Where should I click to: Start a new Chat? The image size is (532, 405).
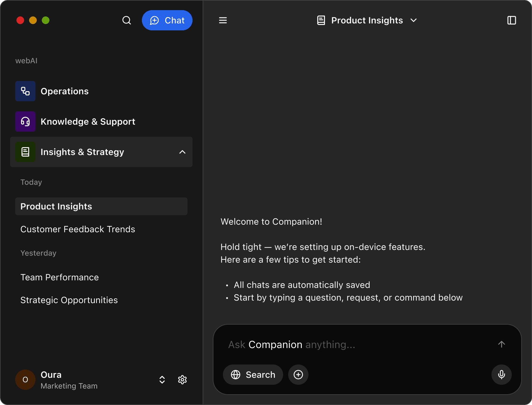pos(167,20)
